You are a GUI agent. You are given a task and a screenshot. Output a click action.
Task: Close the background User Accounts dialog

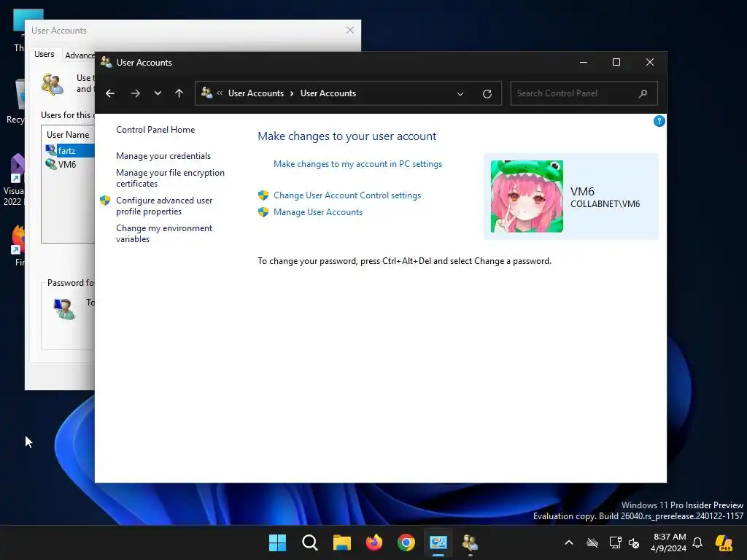[350, 30]
